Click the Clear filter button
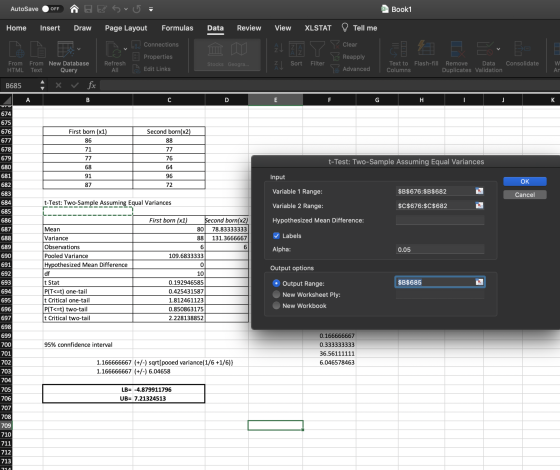 (344, 45)
